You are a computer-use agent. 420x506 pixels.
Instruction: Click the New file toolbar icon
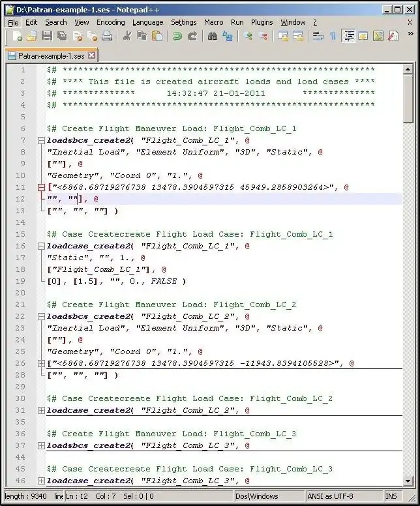(x=17, y=36)
